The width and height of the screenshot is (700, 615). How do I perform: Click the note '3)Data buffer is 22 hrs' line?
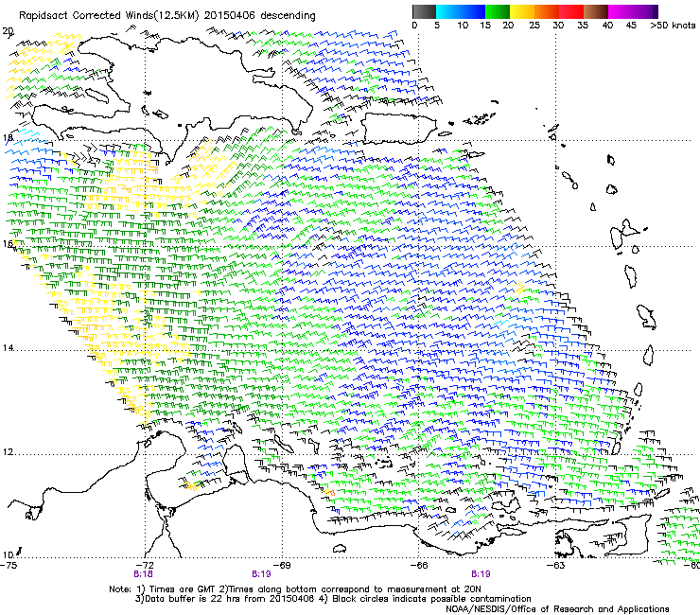click(x=333, y=599)
